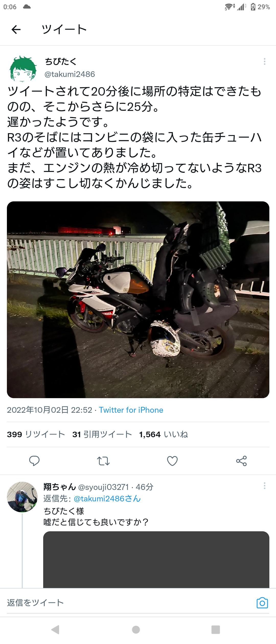Tap the Twitter for iPhone link
The width and height of the screenshot is (276, 644).
pyautogui.click(x=131, y=410)
